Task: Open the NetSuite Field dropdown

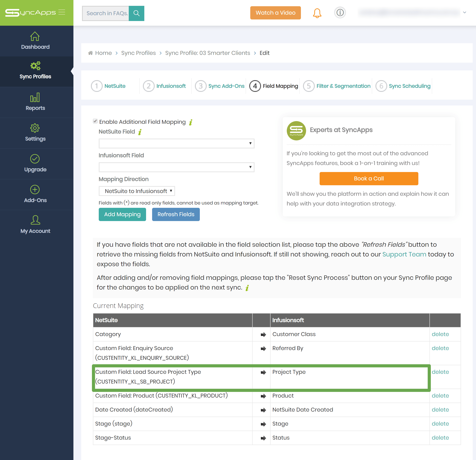Action: pyautogui.click(x=176, y=143)
